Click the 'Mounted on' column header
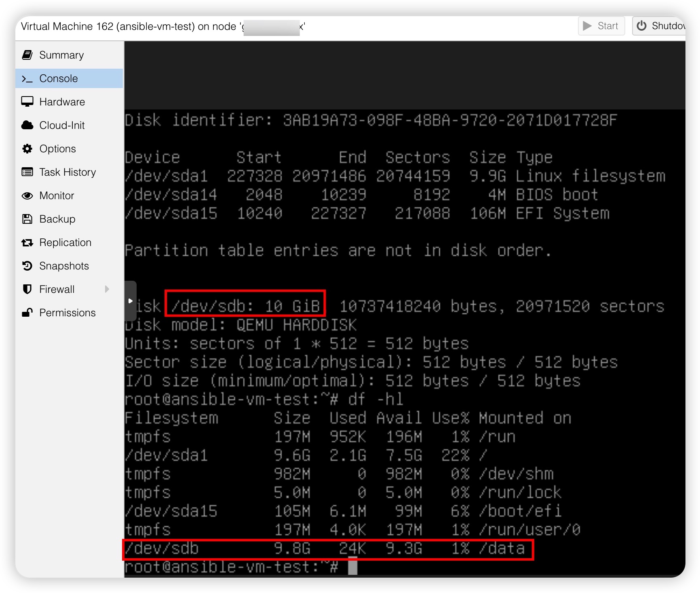Viewport: 700px width, 593px height. (x=525, y=418)
